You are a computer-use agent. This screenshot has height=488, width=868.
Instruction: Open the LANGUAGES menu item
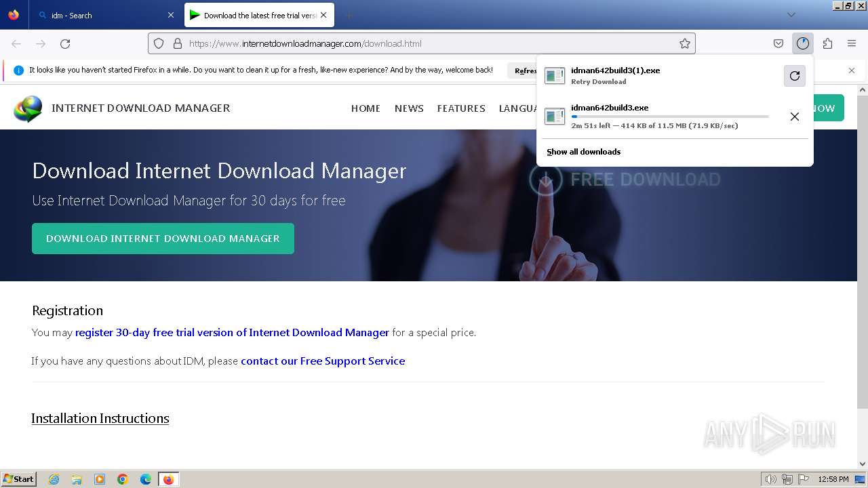click(518, 108)
